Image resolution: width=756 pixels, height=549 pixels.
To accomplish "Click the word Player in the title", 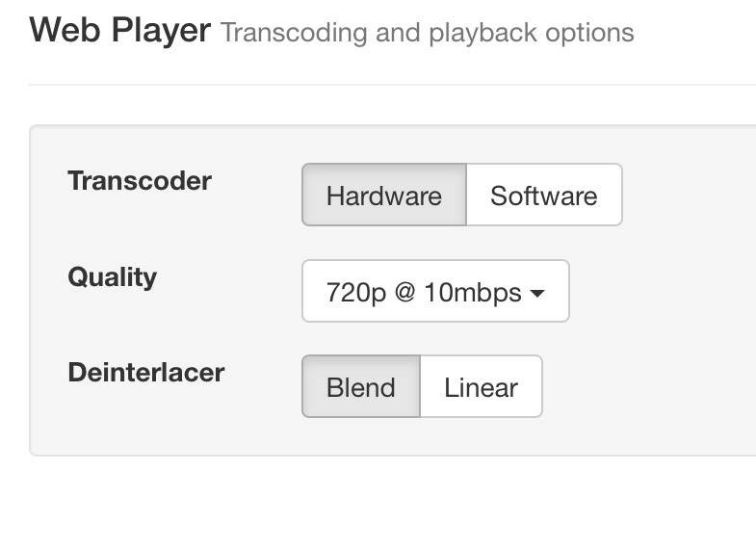I will (x=160, y=31).
